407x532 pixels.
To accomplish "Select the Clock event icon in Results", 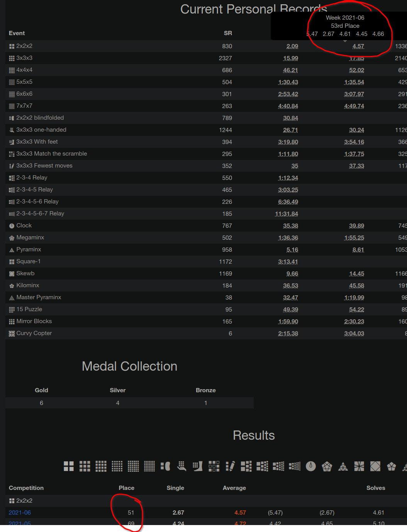I will pyautogui.click(x=311, y=466).
